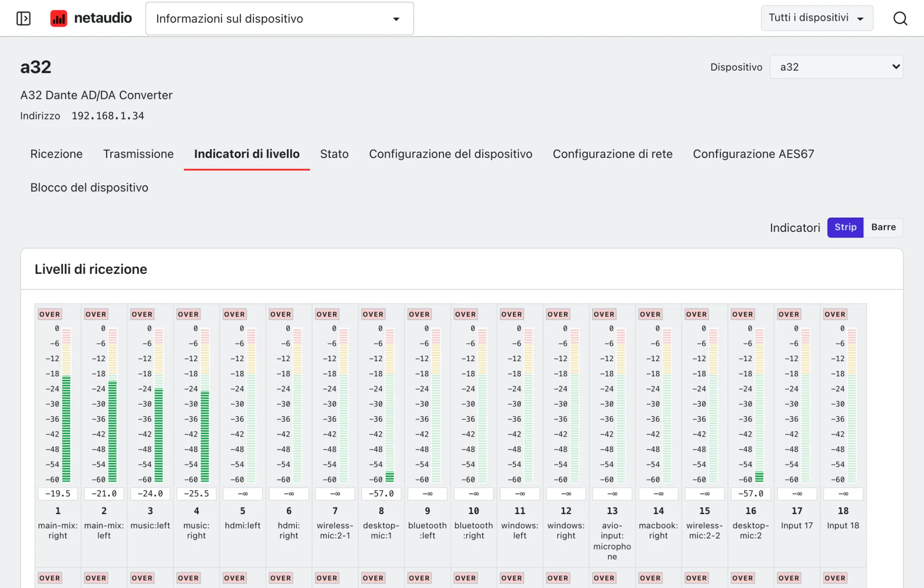
Task: Open the search magnifier icon
Action: pos(900,18)
